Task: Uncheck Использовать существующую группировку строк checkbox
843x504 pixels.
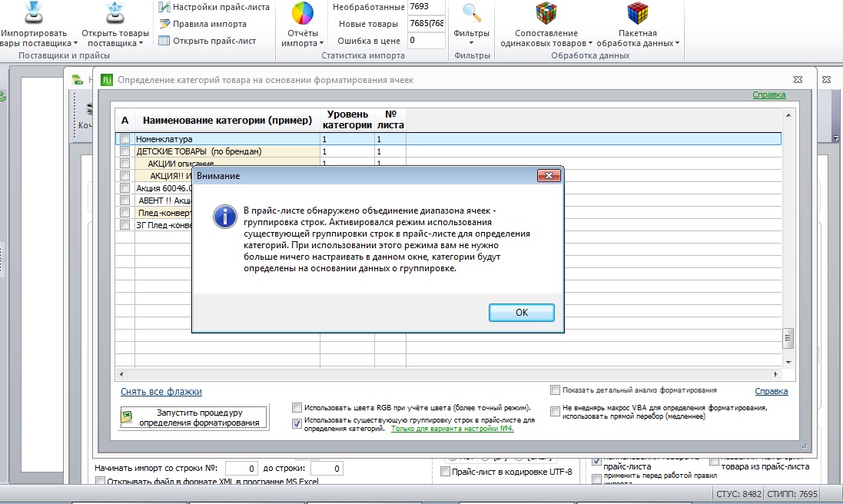Action: point(297,423)
